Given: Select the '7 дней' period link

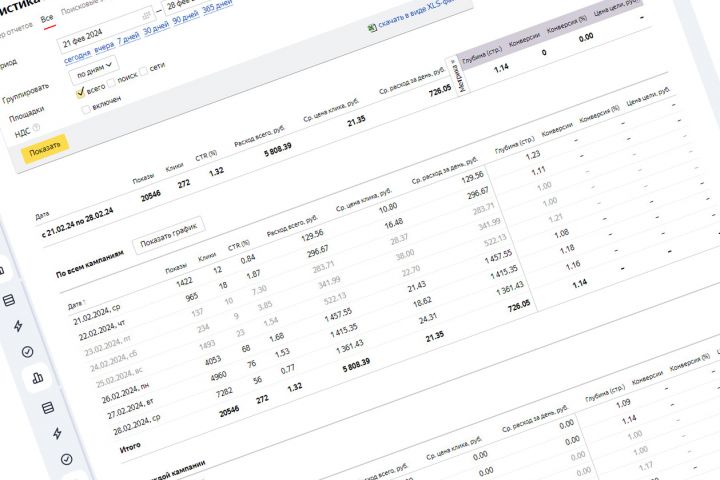Looking at the screenshot, I should pyautogui.click(x=128, y=39).
